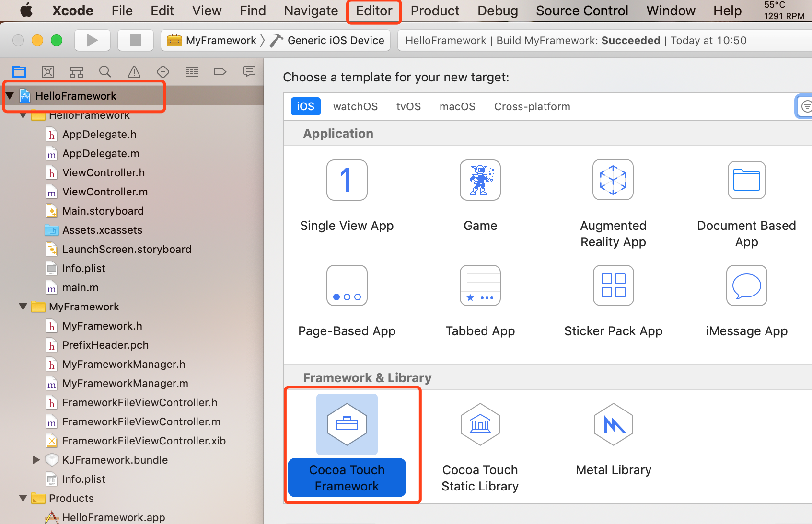Switch to the iOS platform tab

(x=305, y=106)
